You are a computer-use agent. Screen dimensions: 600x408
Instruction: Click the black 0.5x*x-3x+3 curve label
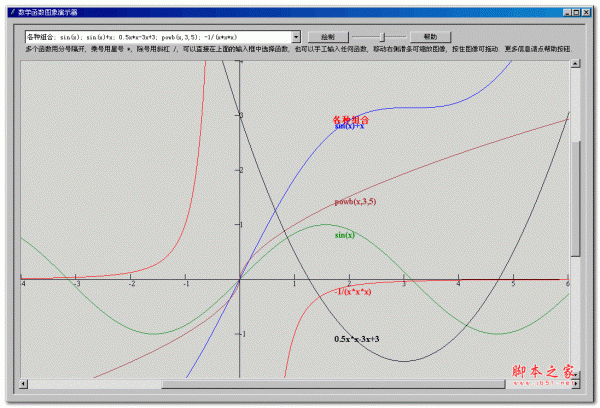coord(356,339)
